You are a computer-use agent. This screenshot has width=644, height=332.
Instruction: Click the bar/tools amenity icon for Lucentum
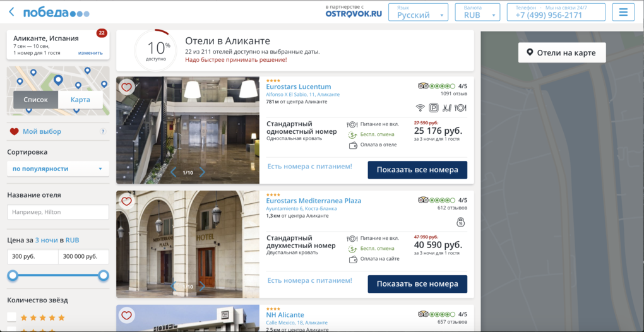447,108
